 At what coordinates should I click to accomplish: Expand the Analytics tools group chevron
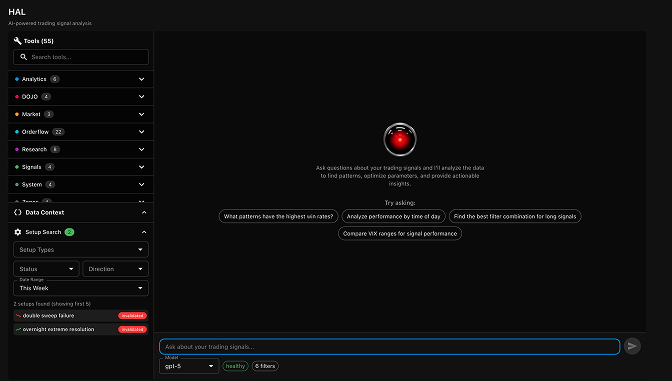(x=141, y=79)
